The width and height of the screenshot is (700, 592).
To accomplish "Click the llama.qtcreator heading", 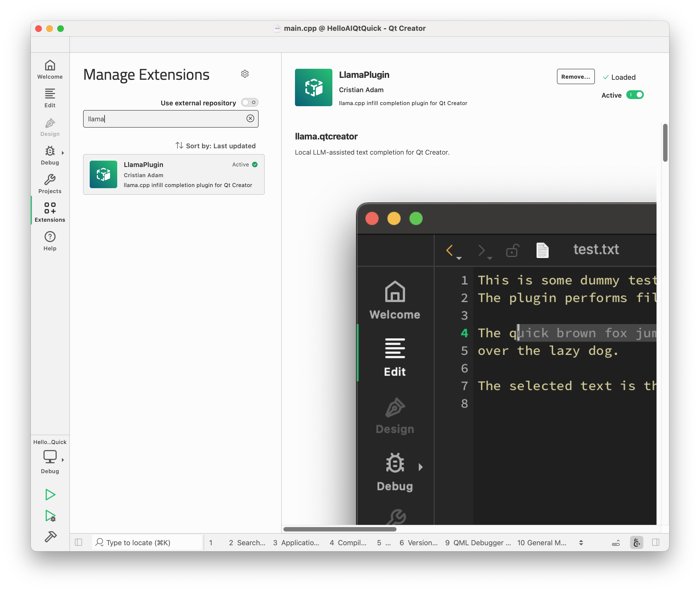I will click(326, 136).
